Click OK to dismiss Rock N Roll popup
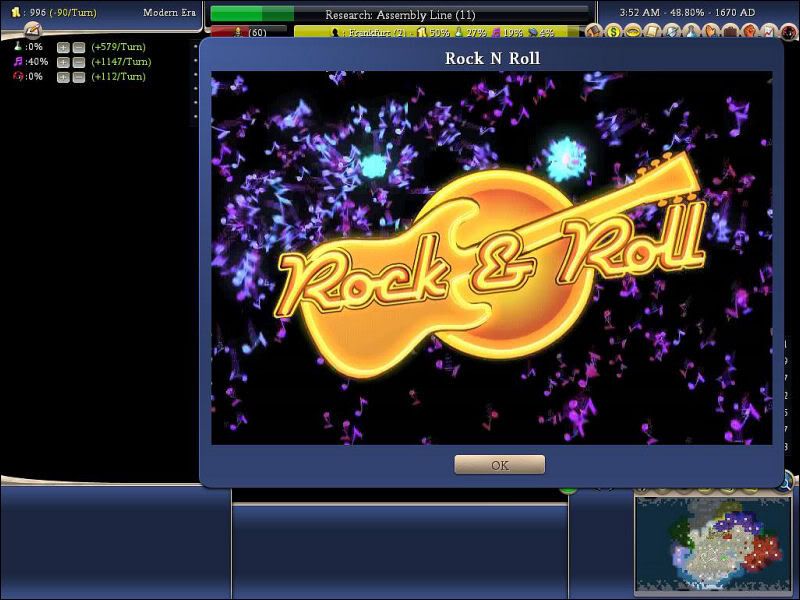 pos(499,465)
